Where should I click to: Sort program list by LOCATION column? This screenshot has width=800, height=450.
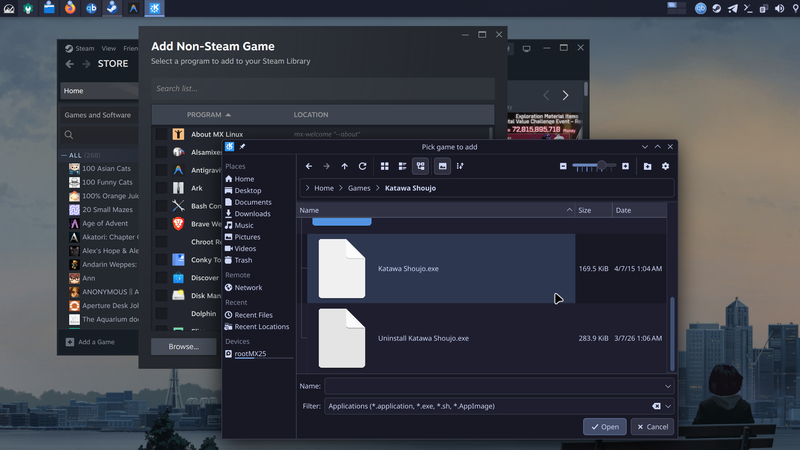click(311, 115)
